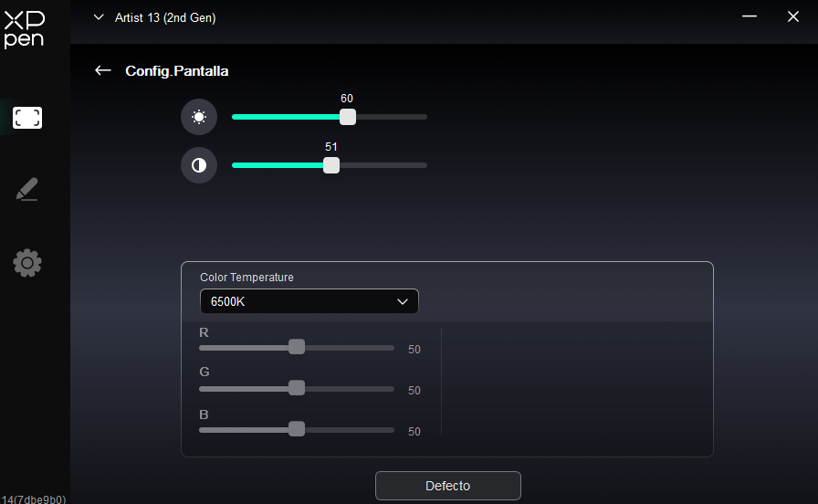
Task: Open the Color Temperature 6500K dropdown
Action: (x=309, y=301)
